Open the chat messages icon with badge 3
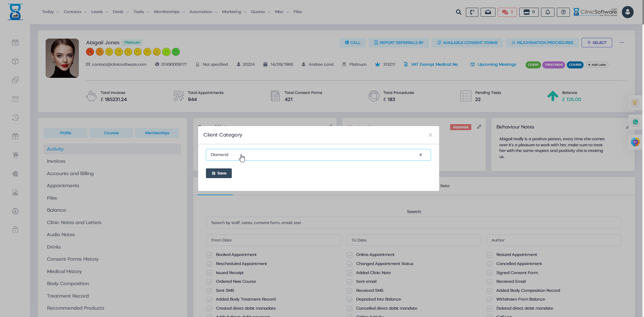 click(x=507, y=12)
